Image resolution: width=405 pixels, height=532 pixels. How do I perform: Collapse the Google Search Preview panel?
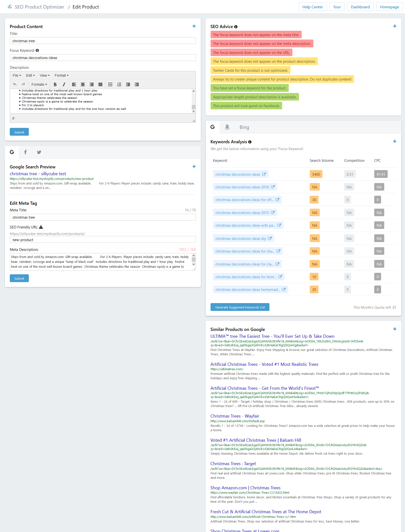click(194, 166)
